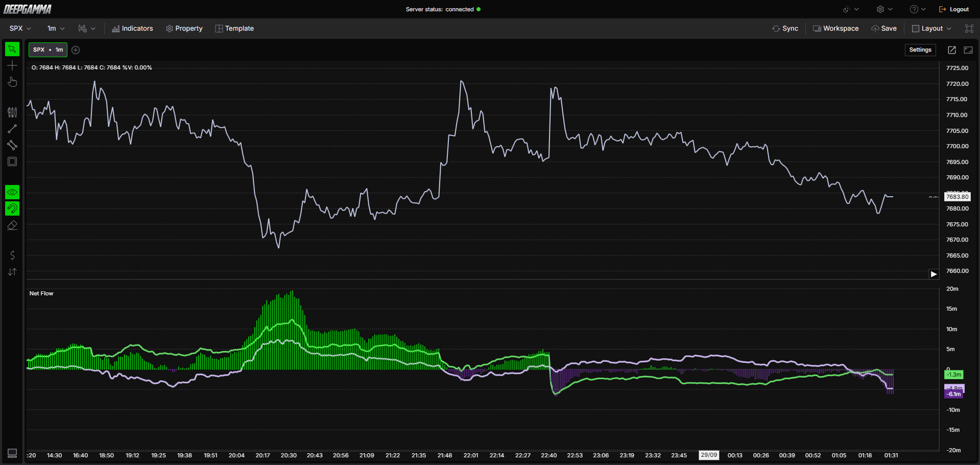Click the 7725.00 price axis label
The height and width of the screenshot is (465, 980).
pyautogui.click(x=957, y=68)
